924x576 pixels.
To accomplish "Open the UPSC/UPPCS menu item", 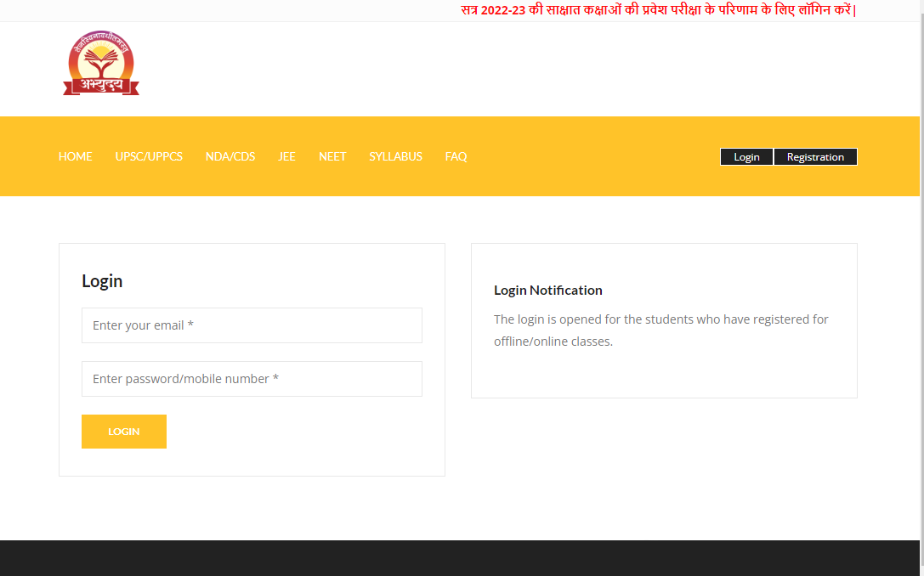I will [x=149, y=156].
